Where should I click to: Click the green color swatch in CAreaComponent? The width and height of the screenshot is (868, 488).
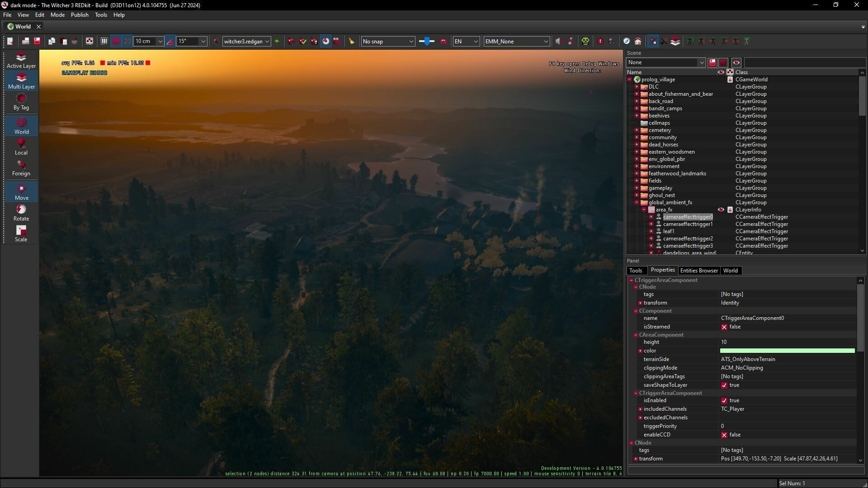point(787,351)
